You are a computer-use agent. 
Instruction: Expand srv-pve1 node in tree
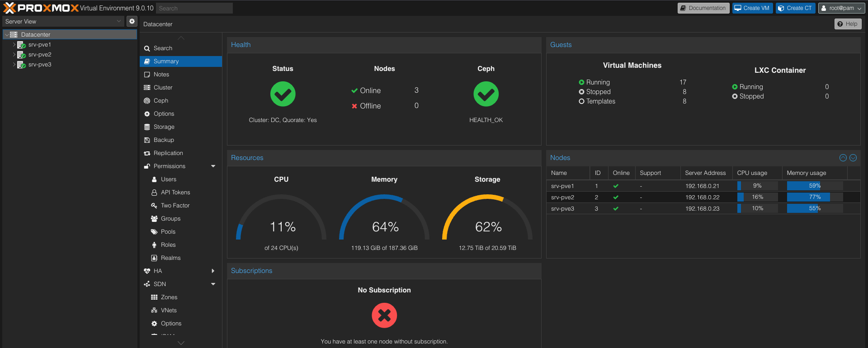[14, 45]
